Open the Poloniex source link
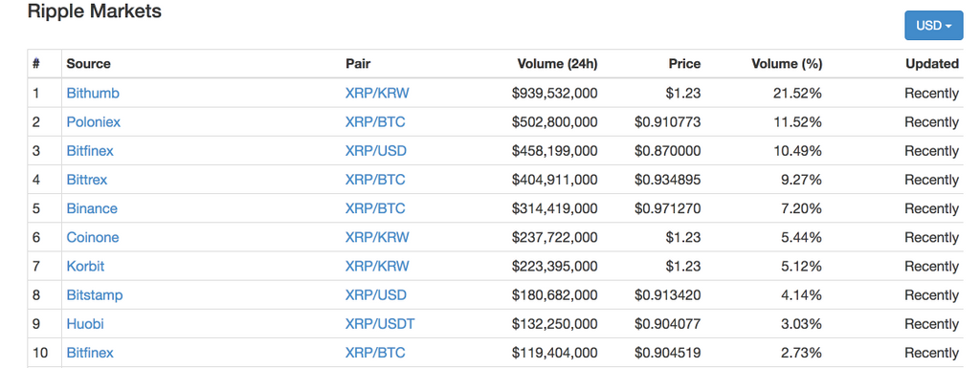The height and width of the screenshot is (368, 980). coord(94,122)
